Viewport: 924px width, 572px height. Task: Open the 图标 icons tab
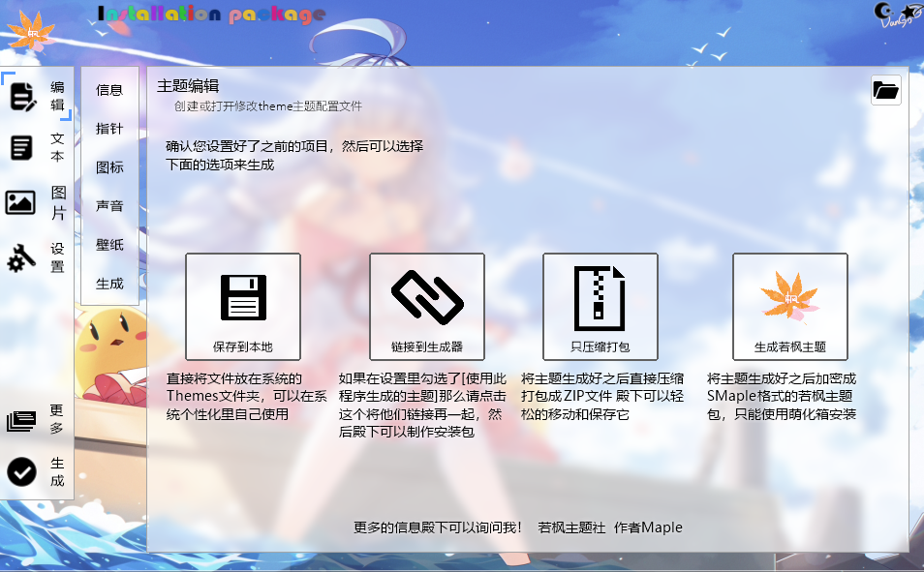point(109,167)
